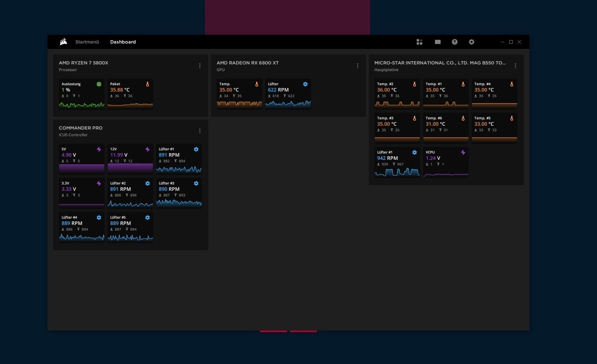Image resolution: width=597 pixels, height=364 pixels.
Task: Open AMD Ryzen 7 5800X options menu
Action: pos(200,66)
